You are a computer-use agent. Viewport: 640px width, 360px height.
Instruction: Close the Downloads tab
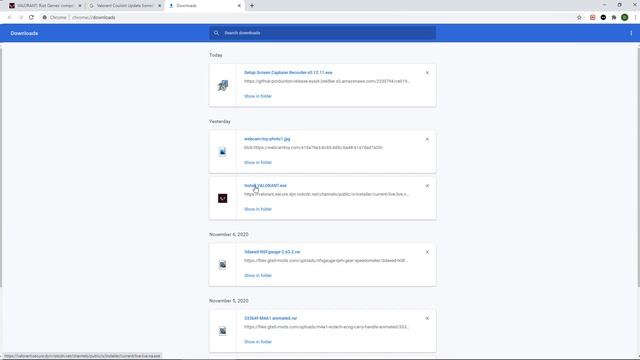239,6
